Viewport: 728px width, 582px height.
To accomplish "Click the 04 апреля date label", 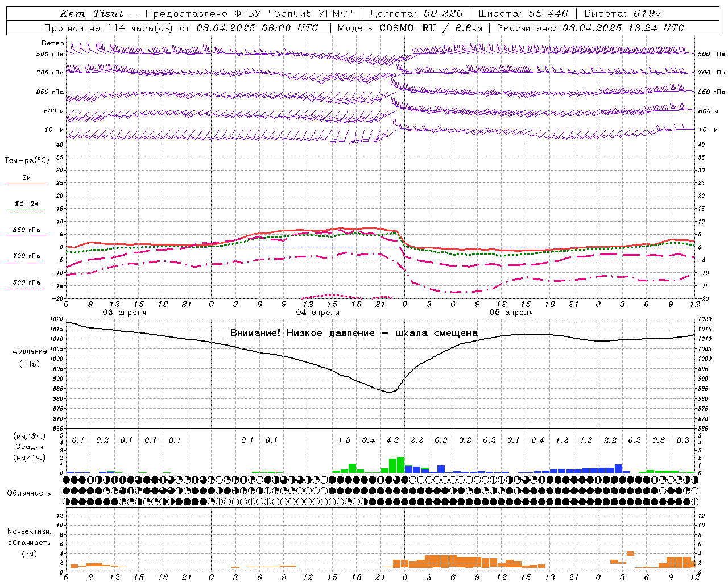I will pos(318,313).
